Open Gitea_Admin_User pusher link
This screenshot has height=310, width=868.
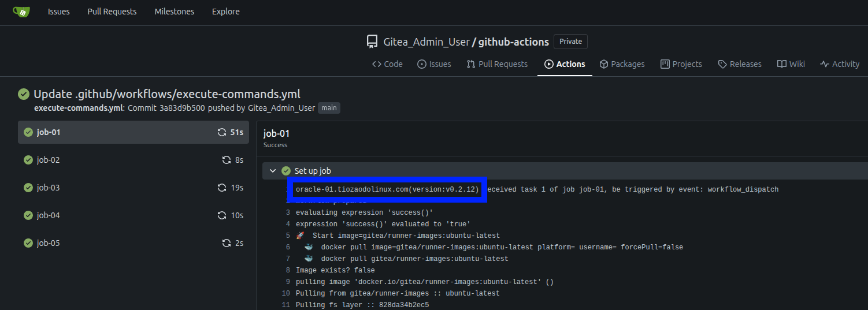(281, 108)
